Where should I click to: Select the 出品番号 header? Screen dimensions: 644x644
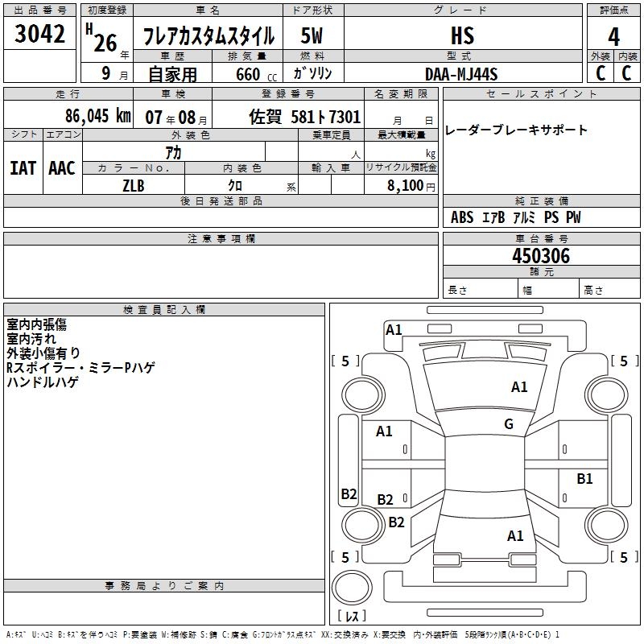(39, 10)
